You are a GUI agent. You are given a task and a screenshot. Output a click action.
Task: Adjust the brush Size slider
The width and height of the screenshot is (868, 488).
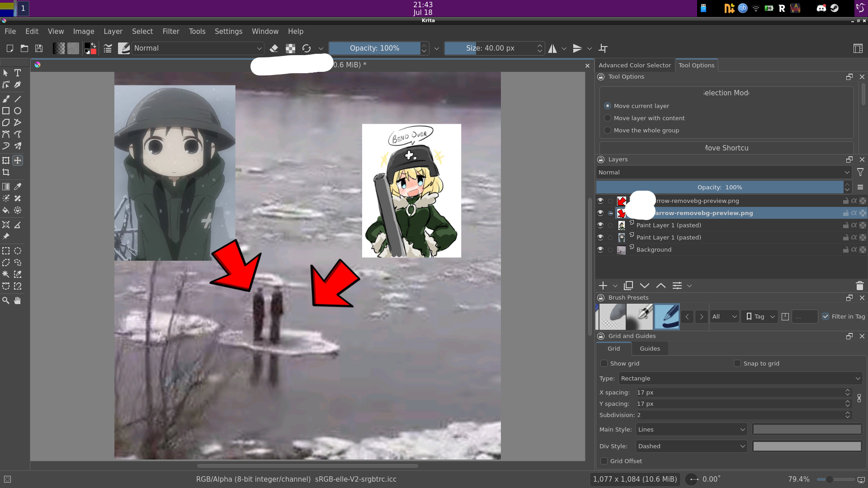(491, 48)
